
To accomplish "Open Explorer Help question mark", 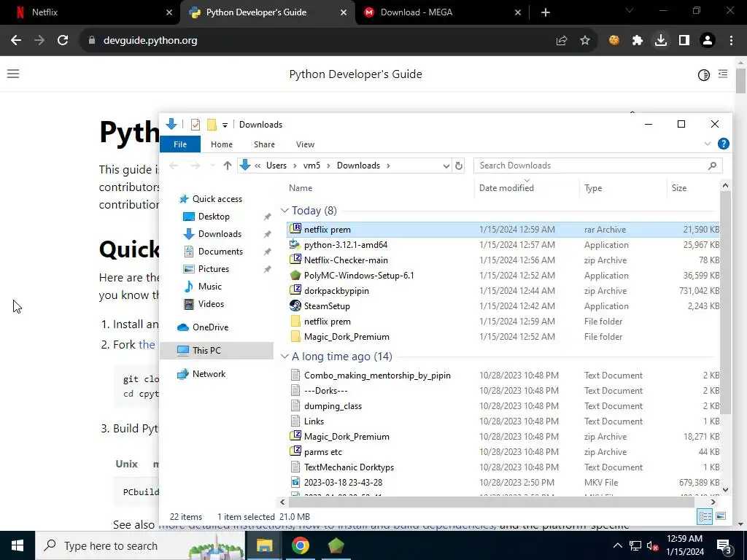I will click(x=723, y=144).
